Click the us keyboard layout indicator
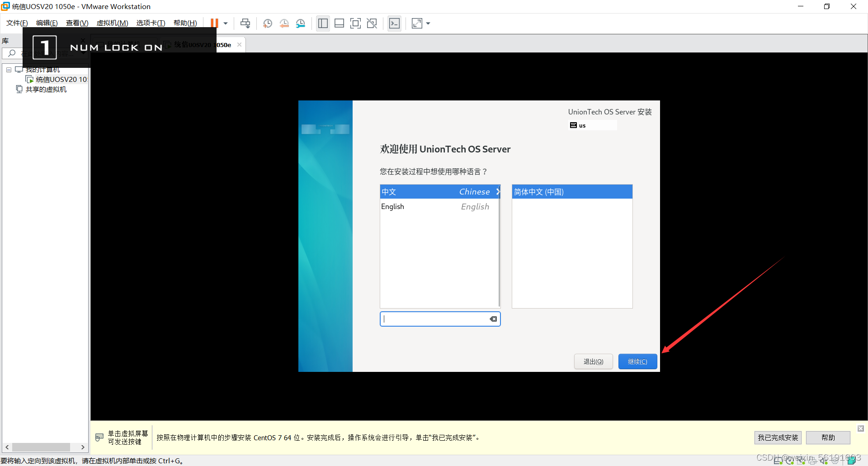Image resolution: width=868 pixels, height=466 pixels. pyautogui.click(x=593, y=125)
